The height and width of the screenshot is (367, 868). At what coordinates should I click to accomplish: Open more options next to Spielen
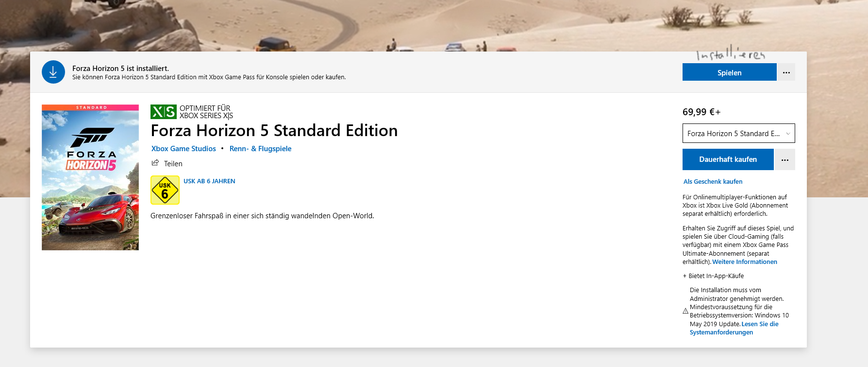[786, 72]
